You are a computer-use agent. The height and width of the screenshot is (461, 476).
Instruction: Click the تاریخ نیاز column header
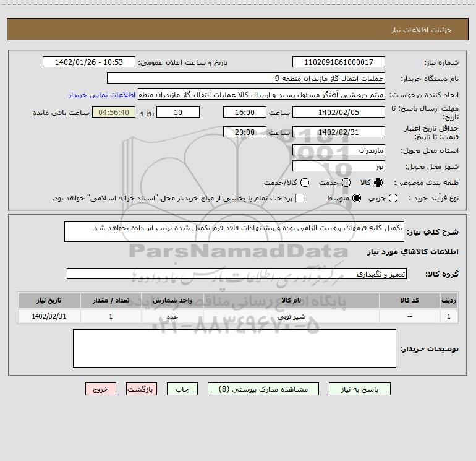(x=49, y=300)
